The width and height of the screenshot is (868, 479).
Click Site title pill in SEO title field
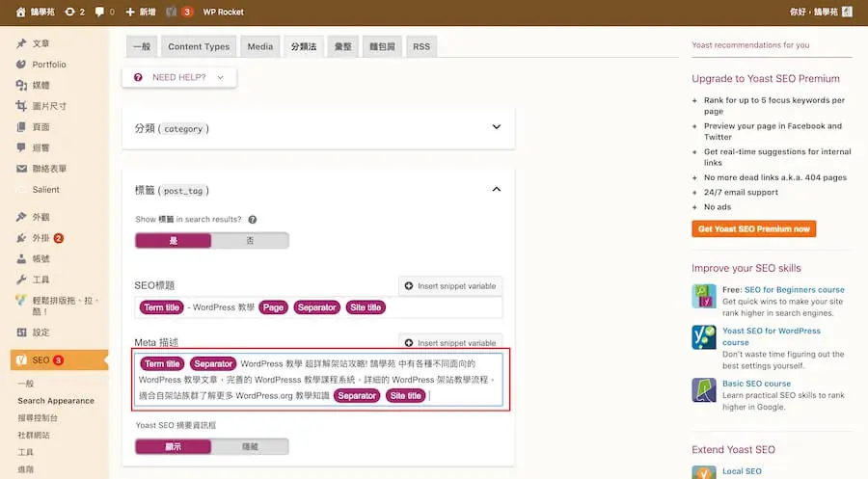pos(366,307)
